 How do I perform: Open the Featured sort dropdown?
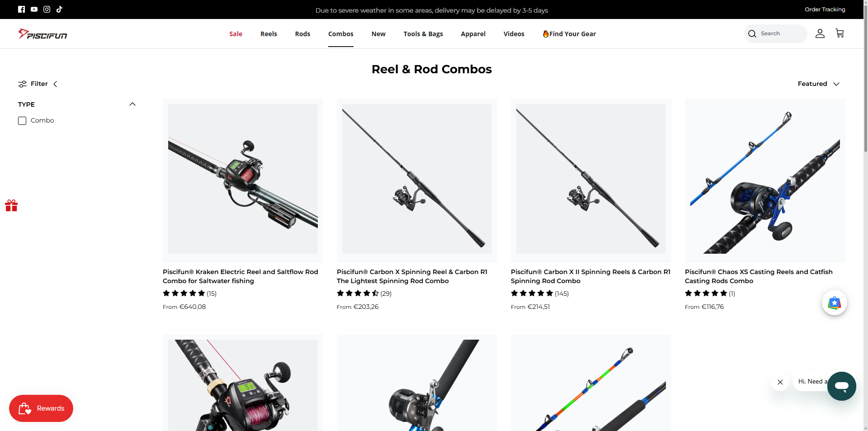click(818, 84)
